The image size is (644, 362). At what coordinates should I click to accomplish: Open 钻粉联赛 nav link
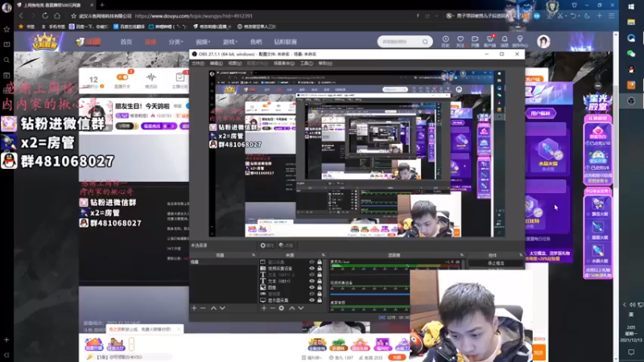pos(286,42)
